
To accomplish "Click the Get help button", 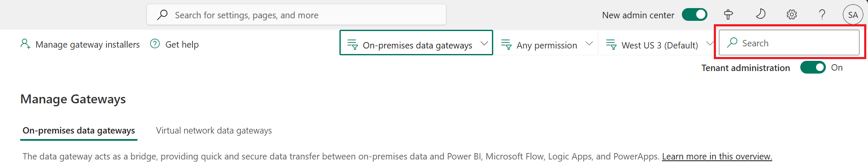I will coord(175,44).
